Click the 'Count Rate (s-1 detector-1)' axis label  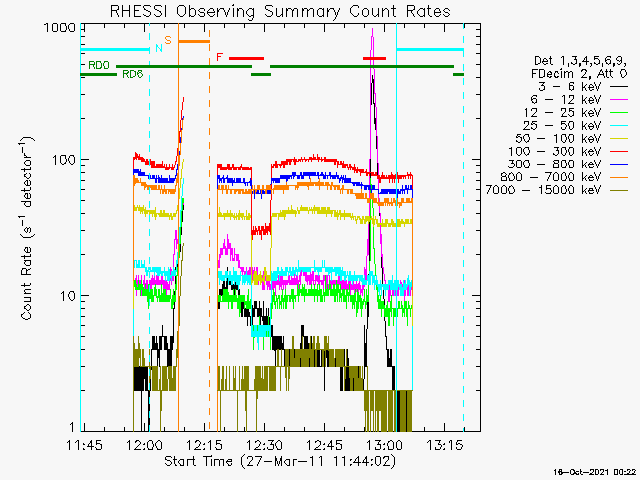pos(26,228)
